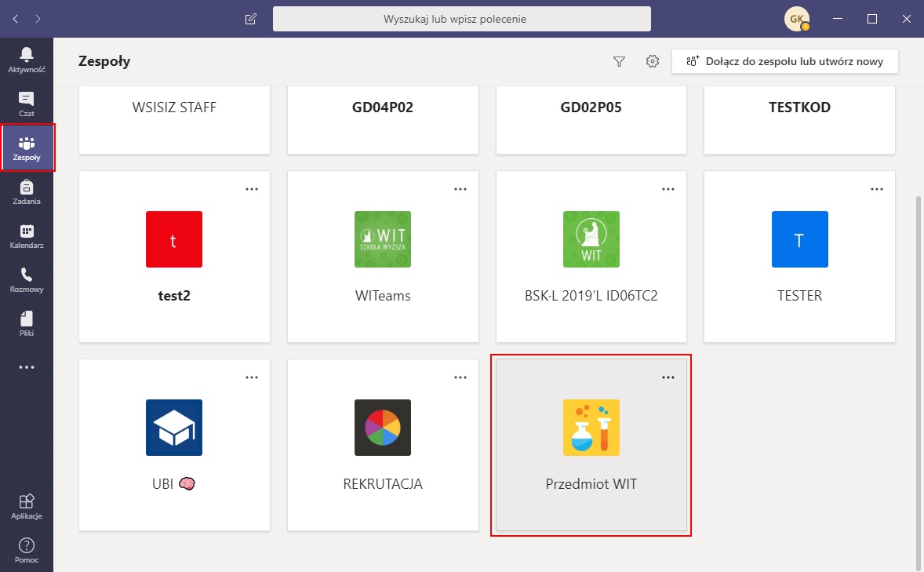Click the red test2 team icon
The width and height of the screenshot is (924, 572).
(x=174, y=239)
